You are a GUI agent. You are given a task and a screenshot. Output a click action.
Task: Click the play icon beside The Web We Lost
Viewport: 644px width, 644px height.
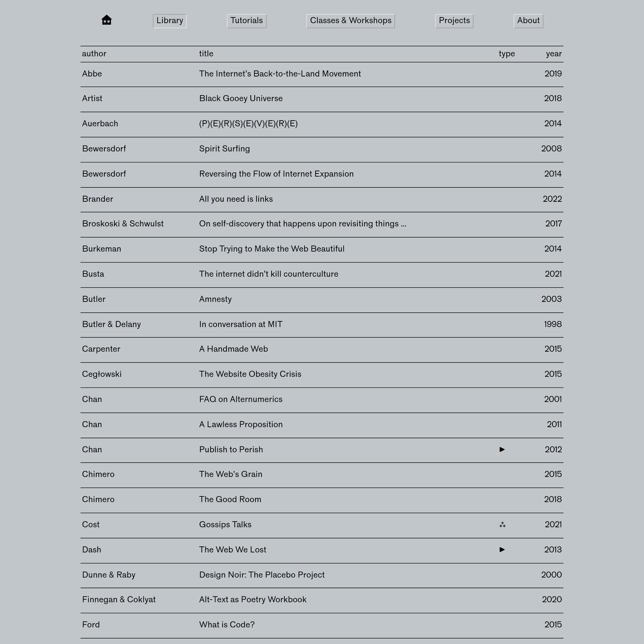tap(502, 550)
